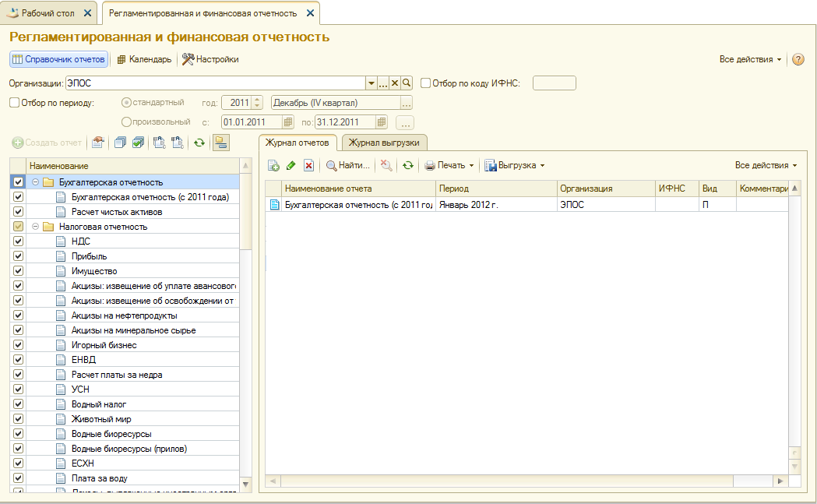Refresh the report directory list
Screen dimensions: 817x504
(x=199, y=143)
